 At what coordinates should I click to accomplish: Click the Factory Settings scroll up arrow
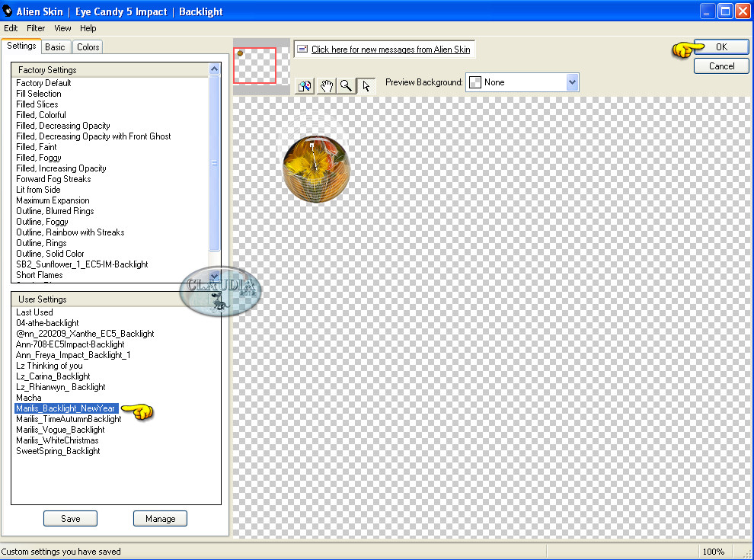coord(215,69)
